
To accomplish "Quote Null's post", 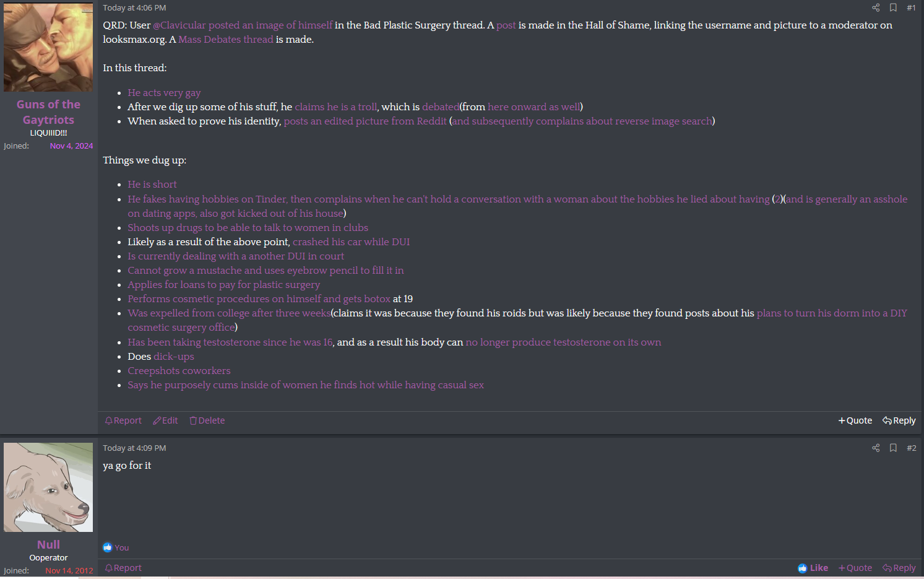I will tap(855, 568).
